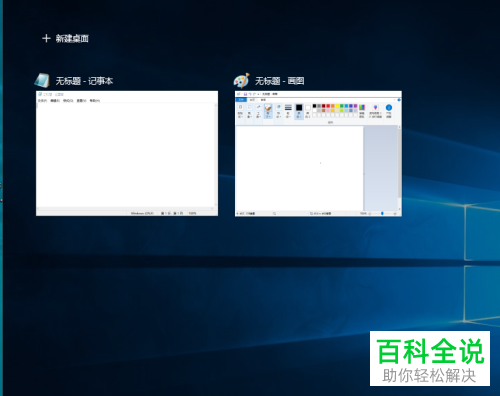
Task: Click the yellow swatch in Paint preview palette
Action: (337, 106)
